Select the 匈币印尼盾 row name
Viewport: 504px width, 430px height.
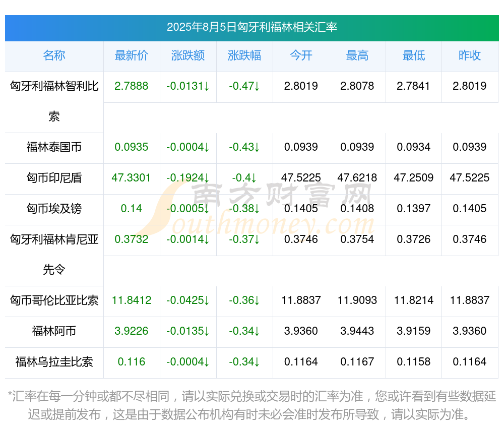click(x=54, y=178)
